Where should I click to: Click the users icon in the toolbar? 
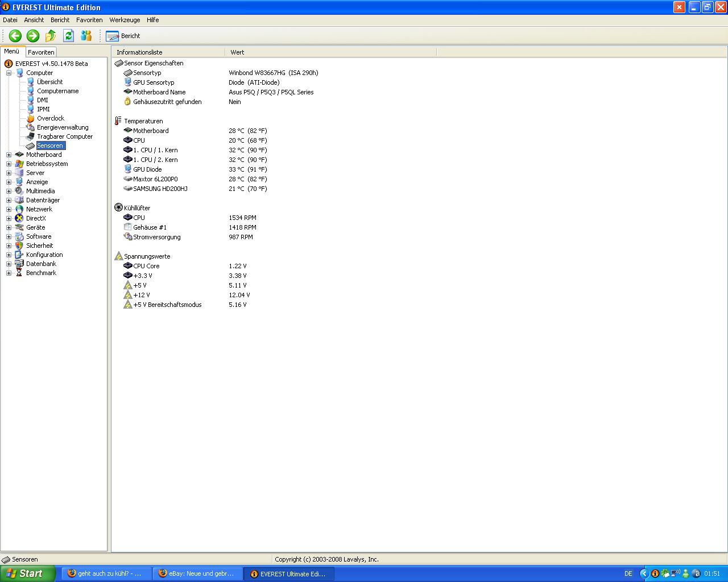[86, 36]
